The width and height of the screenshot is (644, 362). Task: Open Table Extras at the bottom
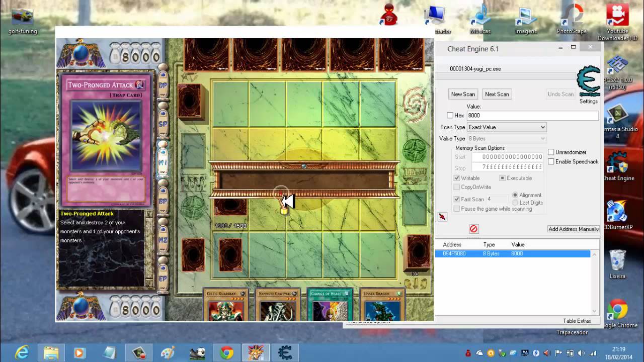577,321
